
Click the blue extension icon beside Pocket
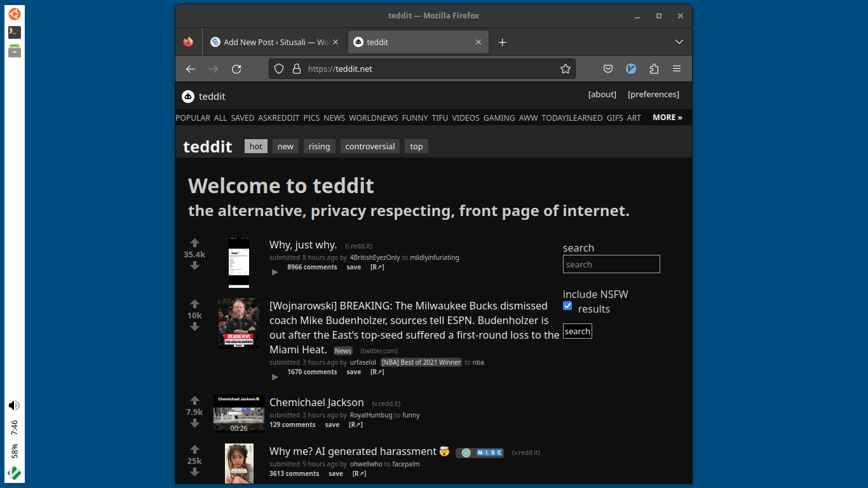[x=631, y=69]
